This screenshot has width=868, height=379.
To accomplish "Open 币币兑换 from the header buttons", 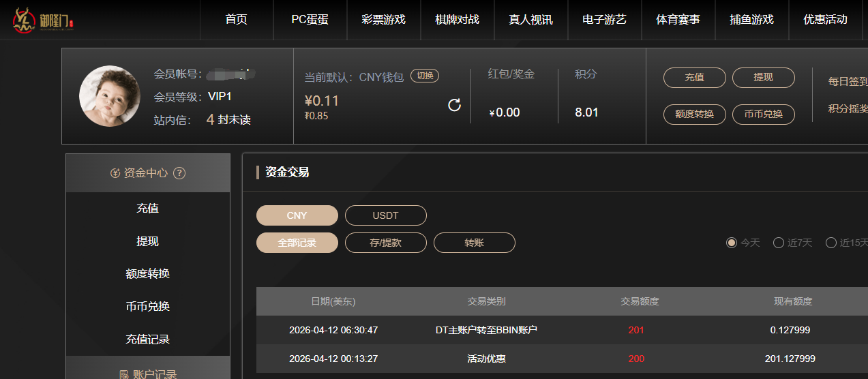I will (x=763, y=115).
